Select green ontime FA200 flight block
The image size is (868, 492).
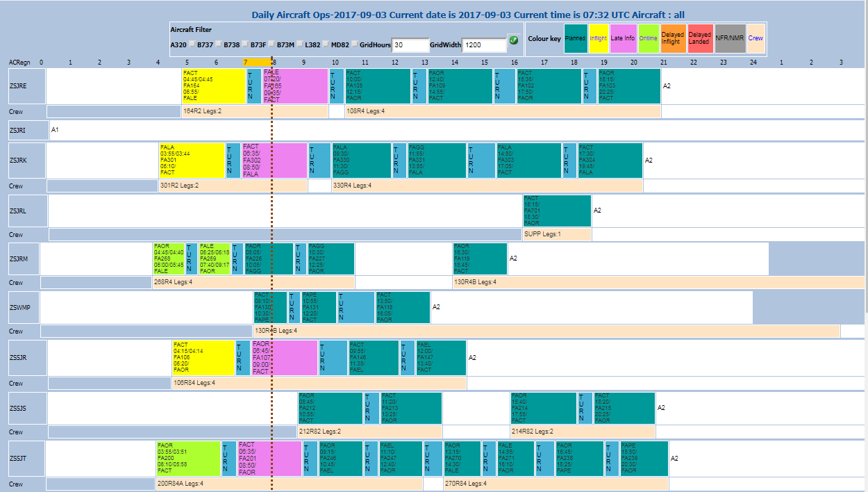pyautogui.click(x=188, y=459)
